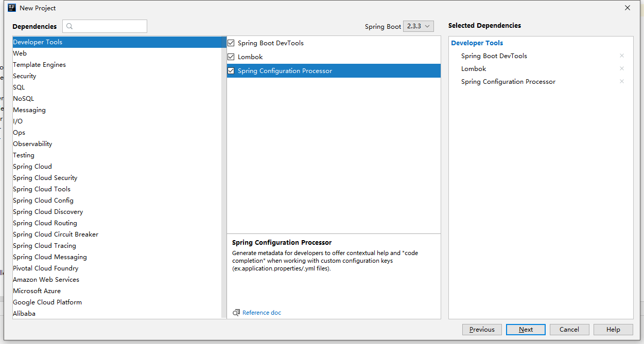The width and height of the screenshot is (644, 344).
Task: Remove Lombok from selected dependencies
Action: click(621, 69)
